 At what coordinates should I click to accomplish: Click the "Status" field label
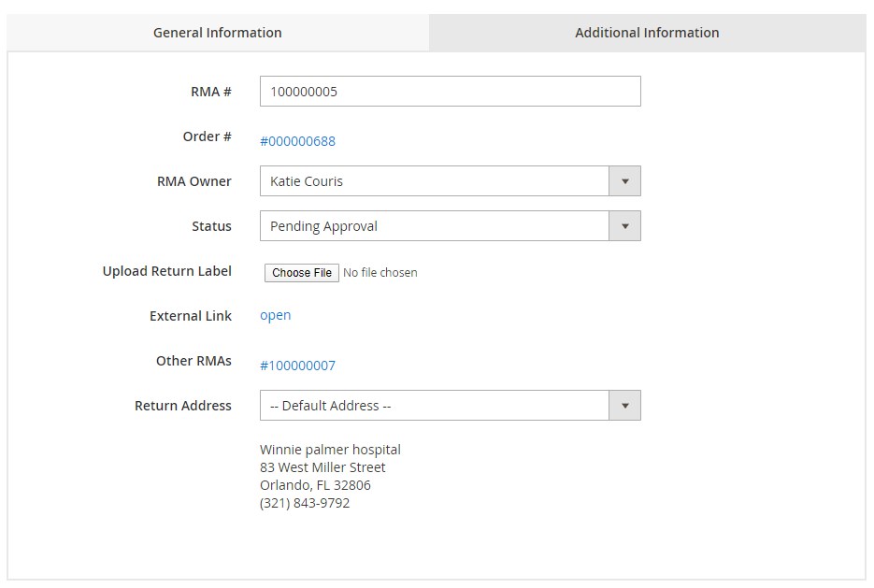[x=211, y=226]
